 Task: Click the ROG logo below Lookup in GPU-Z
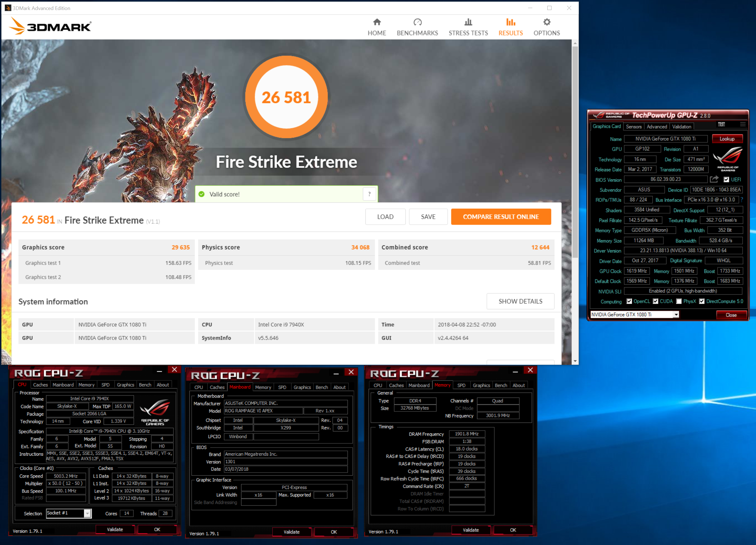[728, 159]
